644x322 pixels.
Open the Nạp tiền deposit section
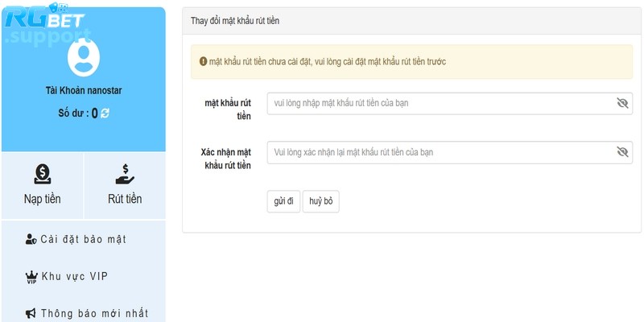(x=43, y=186)
